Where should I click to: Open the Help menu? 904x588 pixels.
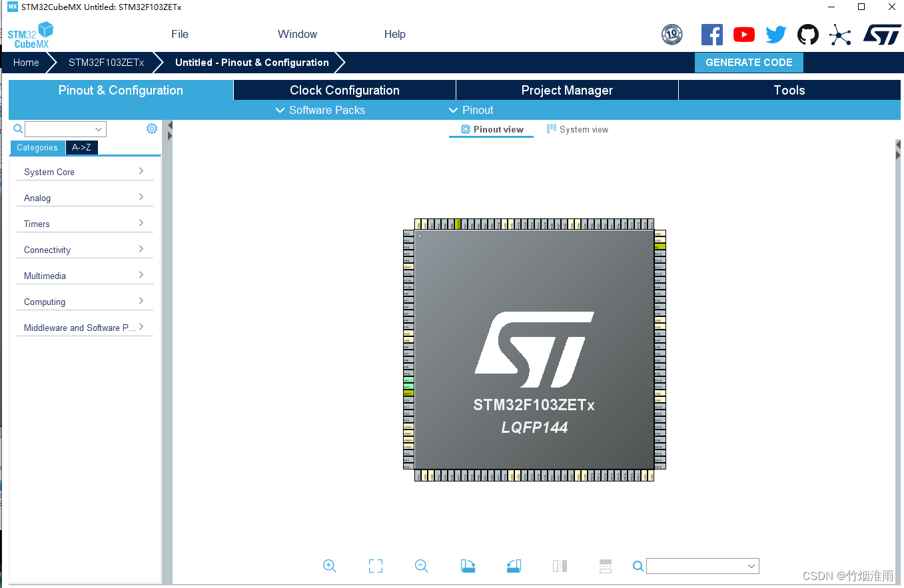tap(395, 34)
